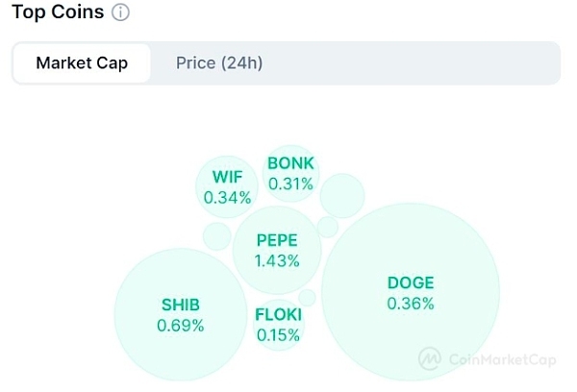The image size is (577, 392).
Task: Switch to the Market Cap tab
Action: [82, 63]
